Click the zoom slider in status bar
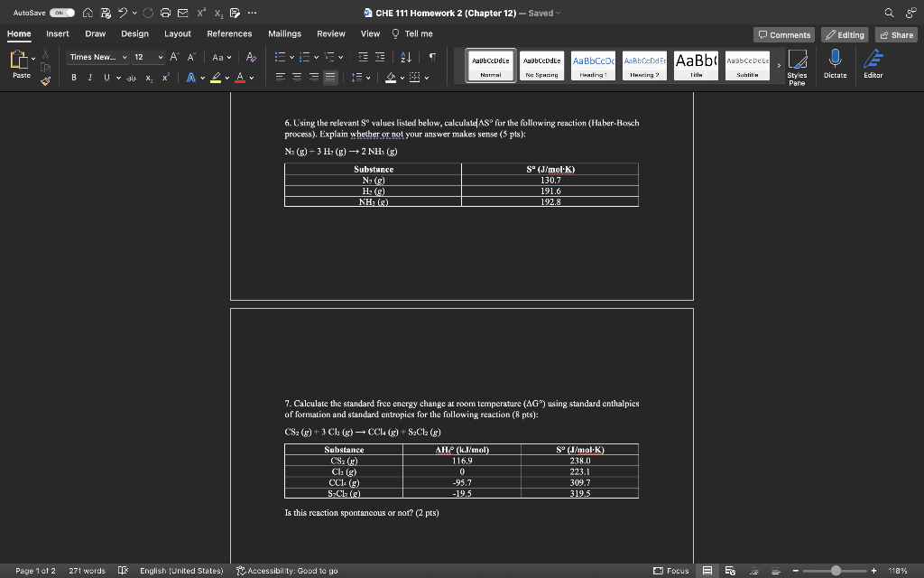Viewport: 924px width, 578px height. coord(835,571)
